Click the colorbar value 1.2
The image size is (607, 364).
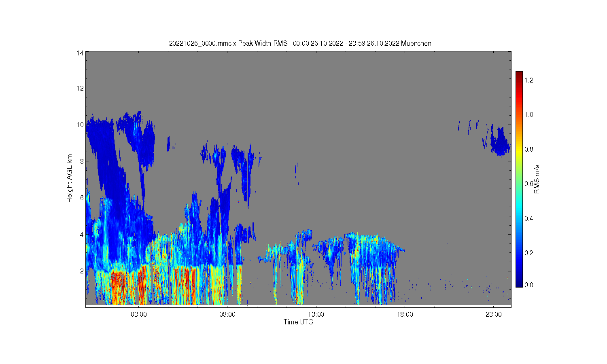point(529,80)
